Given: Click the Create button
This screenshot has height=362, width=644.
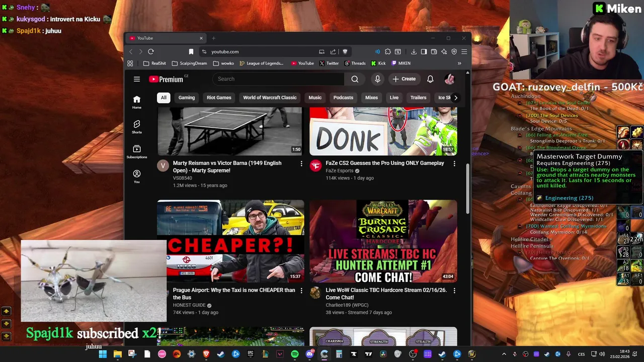Looking at the screenshot, I should pyautogui.click(x=404, y=79).
